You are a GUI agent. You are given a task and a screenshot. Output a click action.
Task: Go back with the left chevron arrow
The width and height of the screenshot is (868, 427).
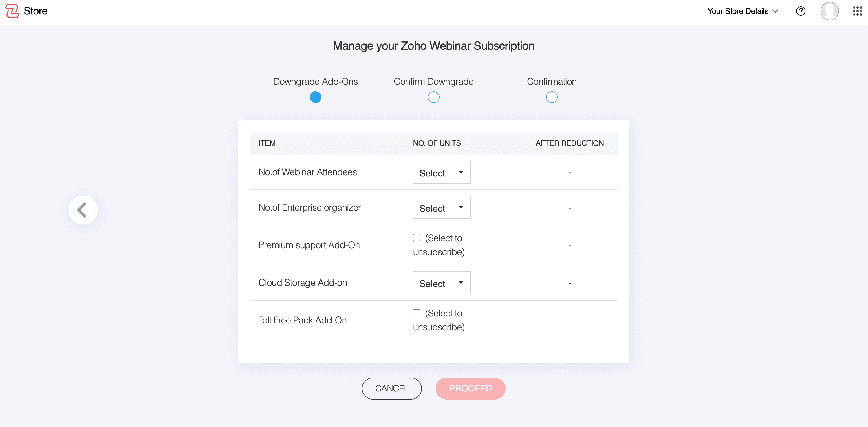point(83,210)
